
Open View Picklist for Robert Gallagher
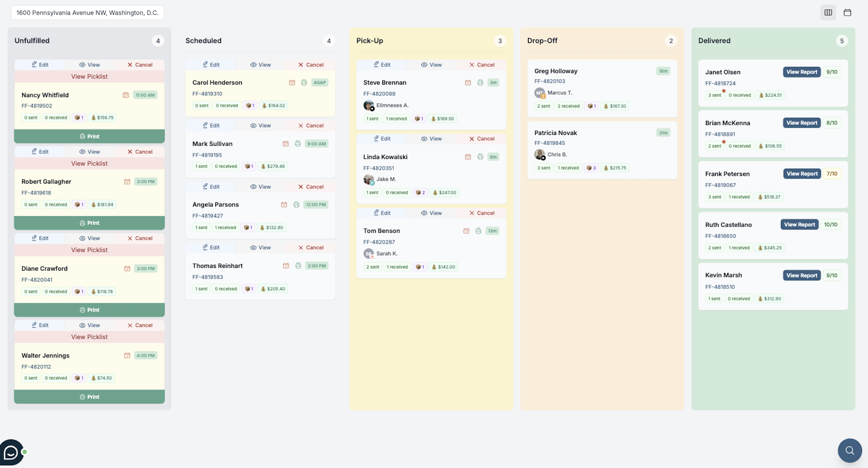89,163
